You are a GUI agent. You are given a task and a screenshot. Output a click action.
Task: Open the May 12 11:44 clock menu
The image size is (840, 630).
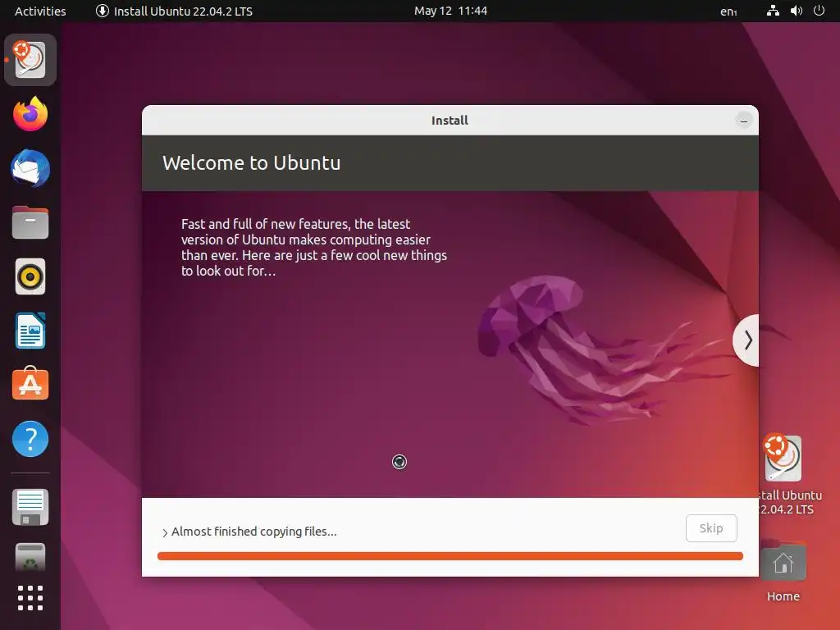[450, 11]
